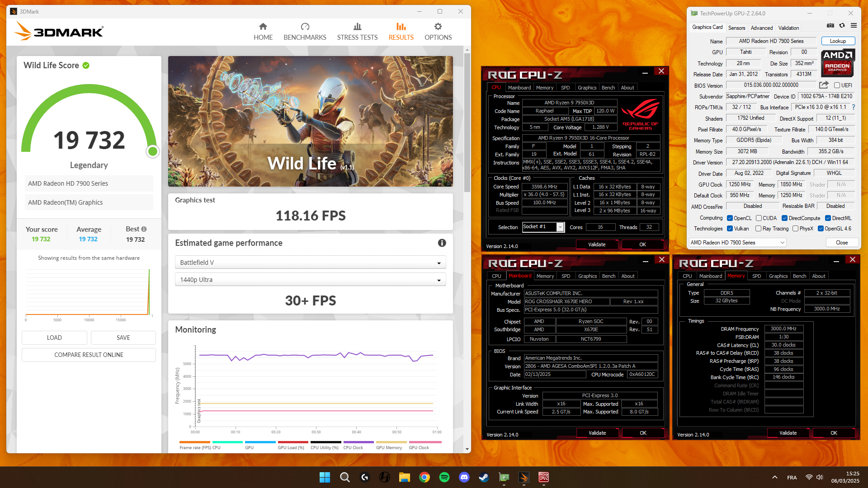
Task: Click Wild Life benchmark image
Action: (310, 121)
